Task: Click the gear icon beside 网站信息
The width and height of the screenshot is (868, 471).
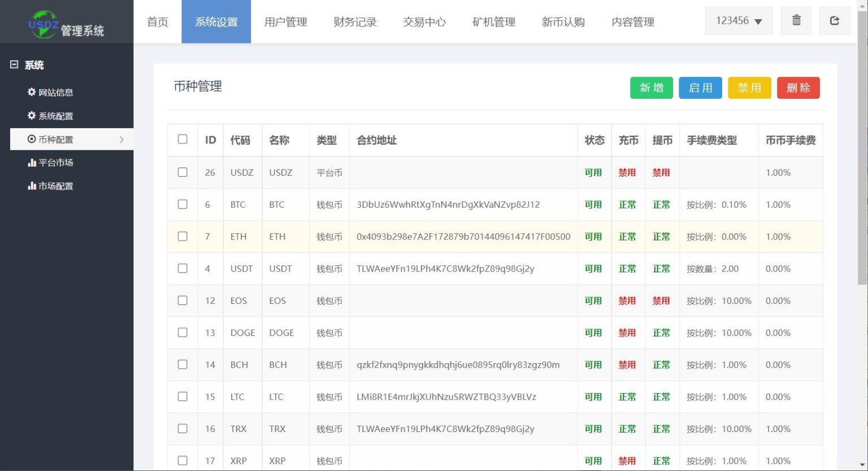Action: pyautogui.click(x=32, y=92)
